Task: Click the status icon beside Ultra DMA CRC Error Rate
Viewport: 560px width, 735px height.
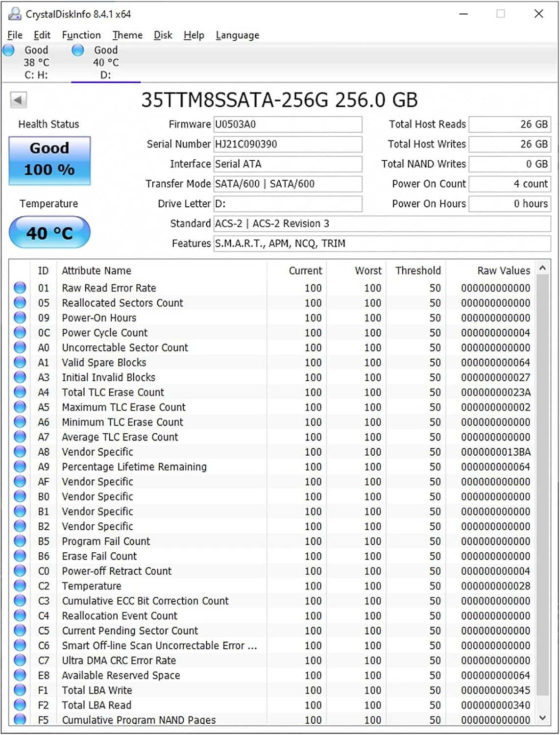Action: click(x=20, y=660)
